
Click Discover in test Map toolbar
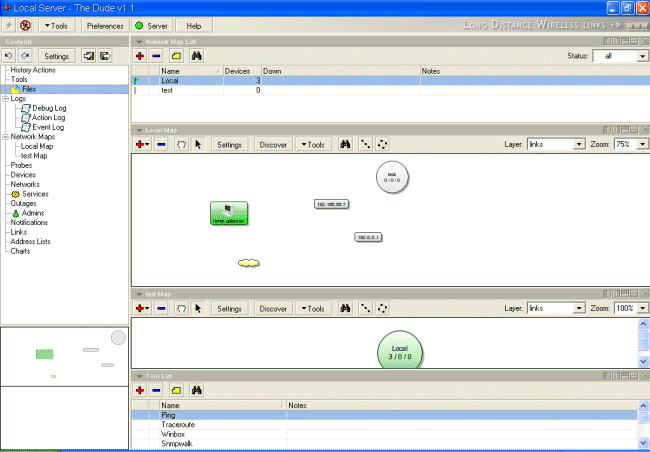(273, 309)
